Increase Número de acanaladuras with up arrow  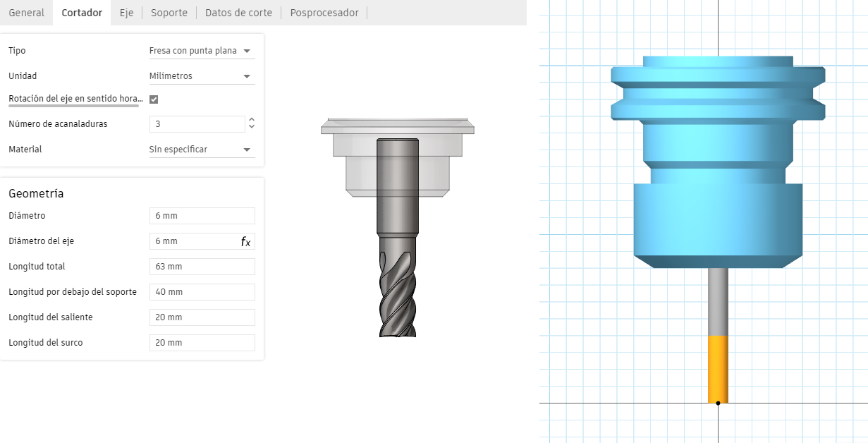coord(252,120)
